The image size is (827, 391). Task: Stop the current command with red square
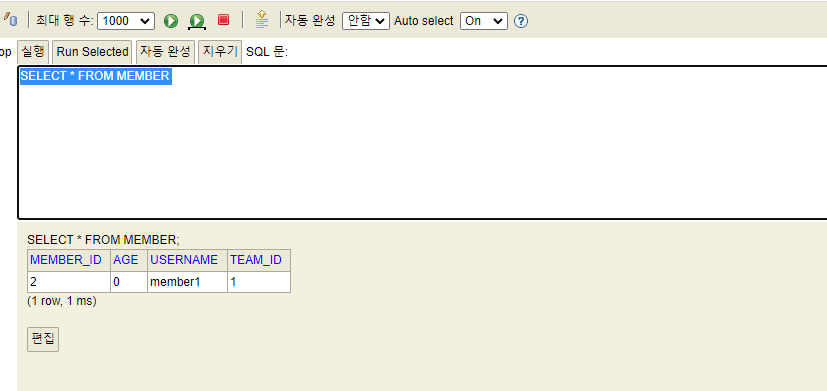tap(224, 20)
